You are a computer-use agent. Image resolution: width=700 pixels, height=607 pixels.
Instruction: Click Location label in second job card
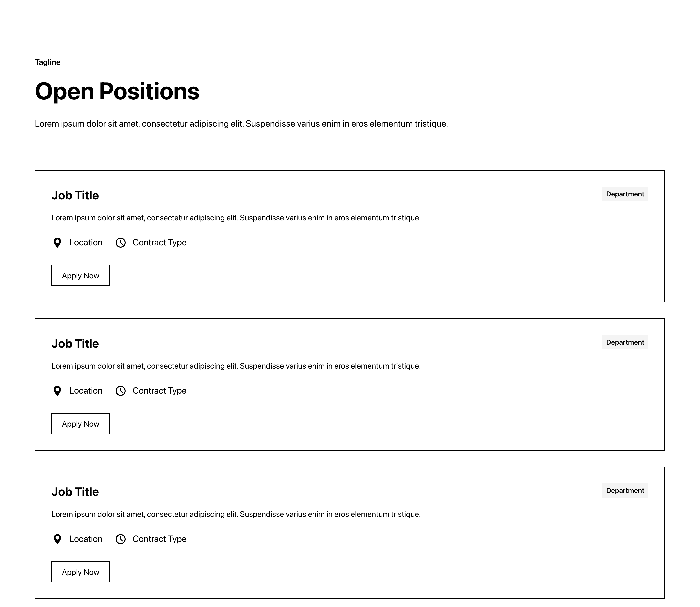pos(86,391)
